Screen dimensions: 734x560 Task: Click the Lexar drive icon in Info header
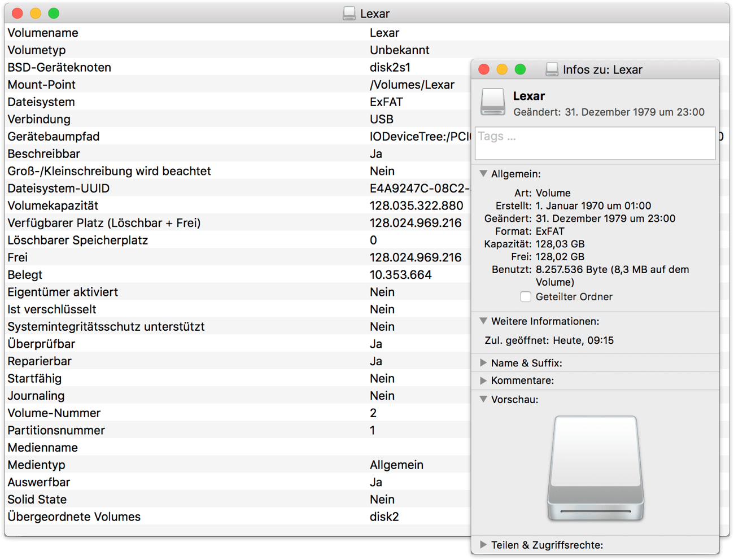coord(493,102)
